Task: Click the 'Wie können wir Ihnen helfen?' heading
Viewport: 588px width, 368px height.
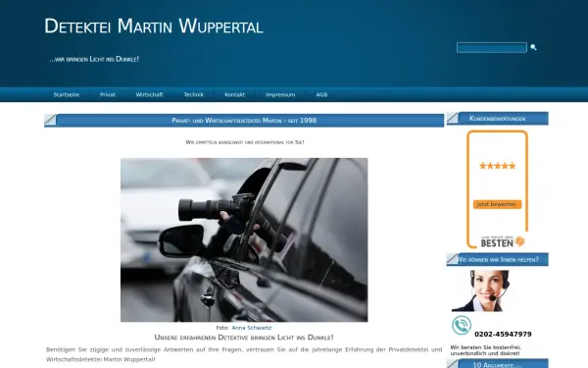Action: (x=497, y=259)
